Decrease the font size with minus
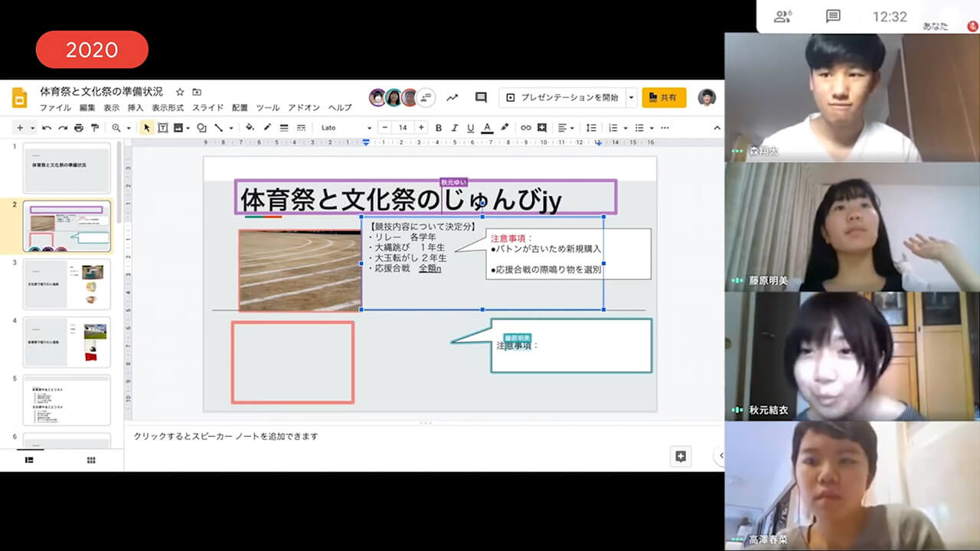The width and height of the screenshot is (980, 551). (x=384, y=128)
